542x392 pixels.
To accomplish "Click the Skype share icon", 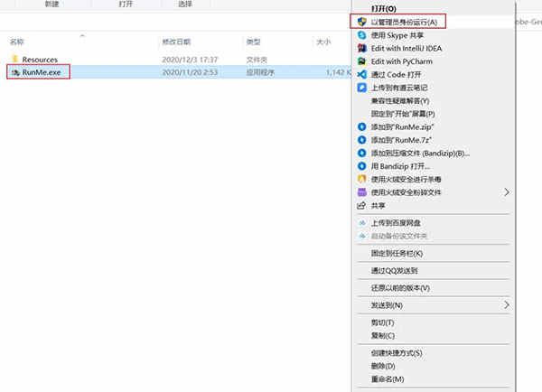I will pyautogui.click(x=361, y=35).
